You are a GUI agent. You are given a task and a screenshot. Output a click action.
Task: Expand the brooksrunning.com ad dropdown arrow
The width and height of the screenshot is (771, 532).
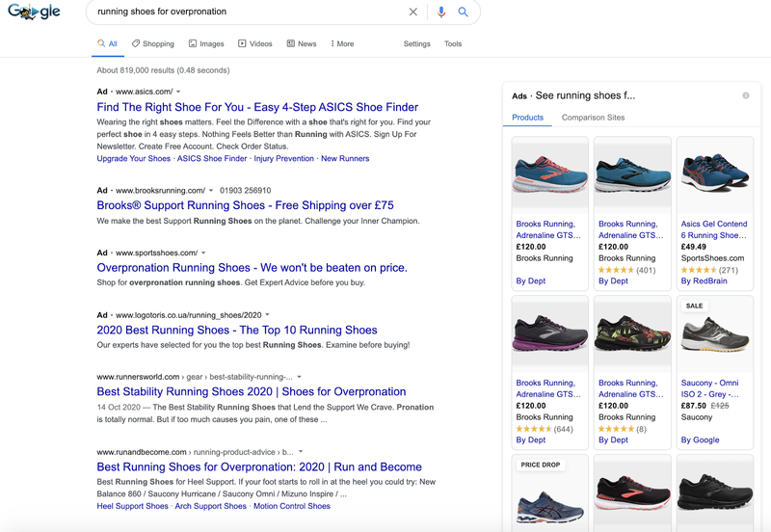pyautogui.click(x=211, y=190)
